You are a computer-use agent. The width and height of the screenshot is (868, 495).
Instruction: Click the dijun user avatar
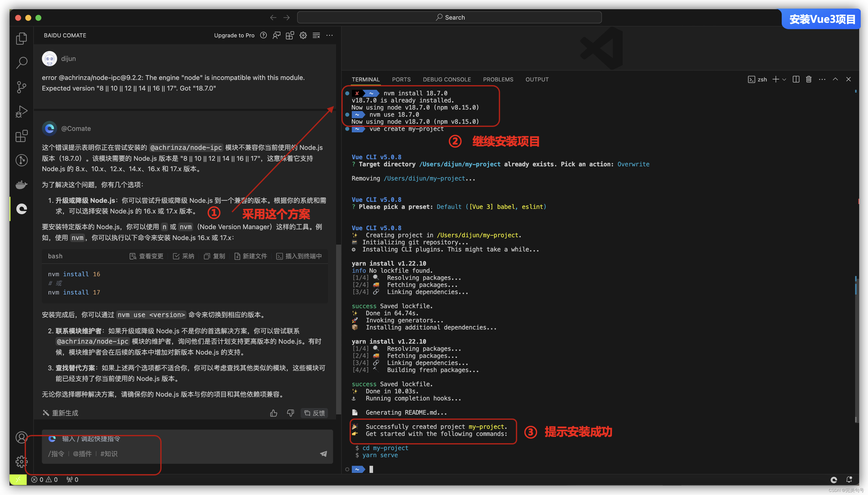[x=49, y=59]
